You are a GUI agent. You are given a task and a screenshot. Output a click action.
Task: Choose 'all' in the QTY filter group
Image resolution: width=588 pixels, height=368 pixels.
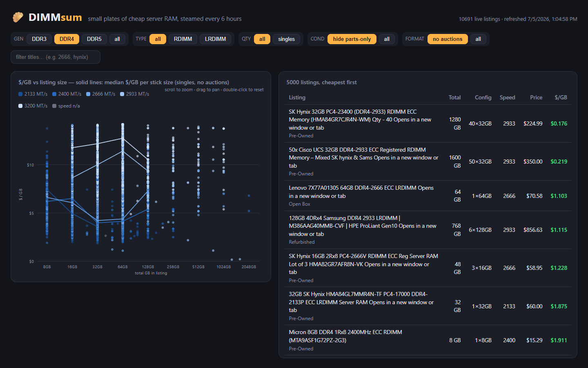(x=262, y=39)
